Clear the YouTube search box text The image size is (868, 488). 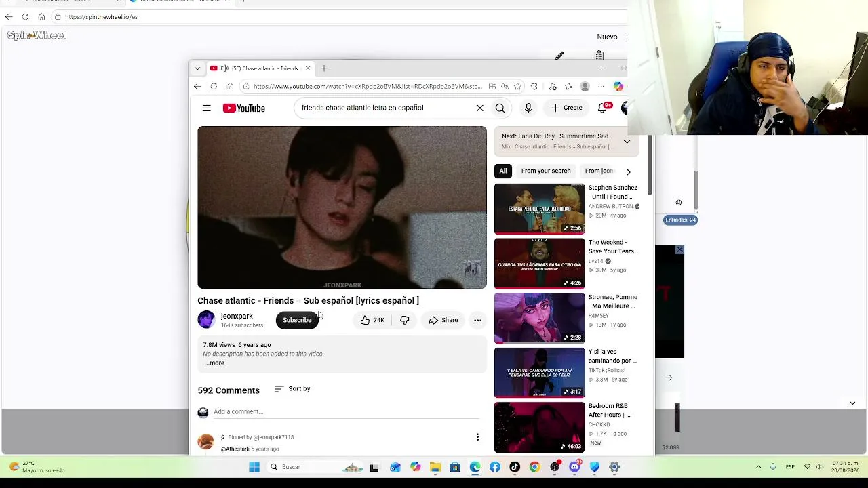480,108
